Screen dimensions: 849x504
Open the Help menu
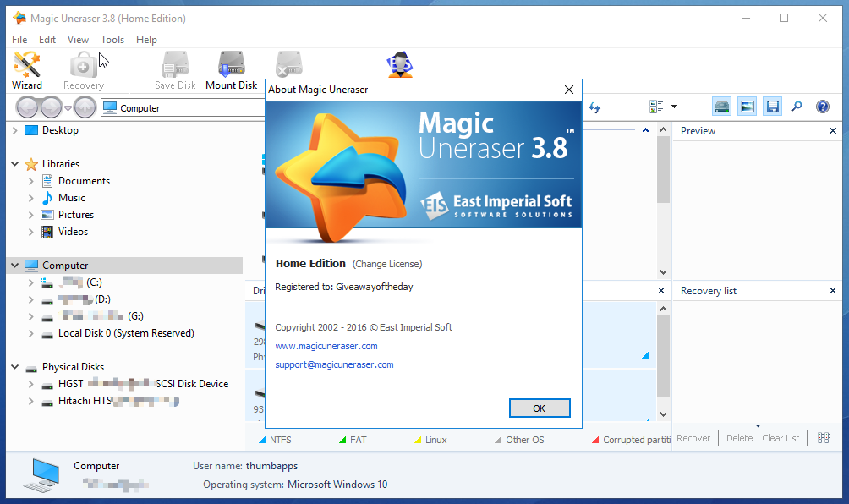click(146, 40)
